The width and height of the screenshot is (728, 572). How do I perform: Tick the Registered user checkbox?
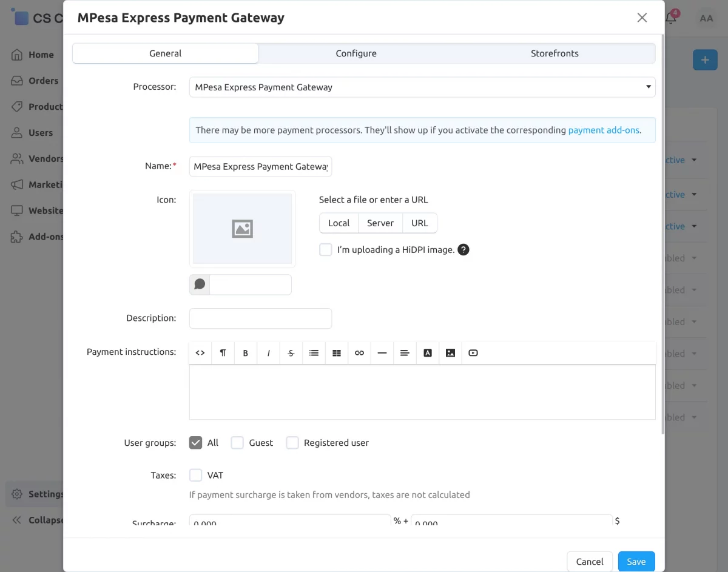[292, 443]
